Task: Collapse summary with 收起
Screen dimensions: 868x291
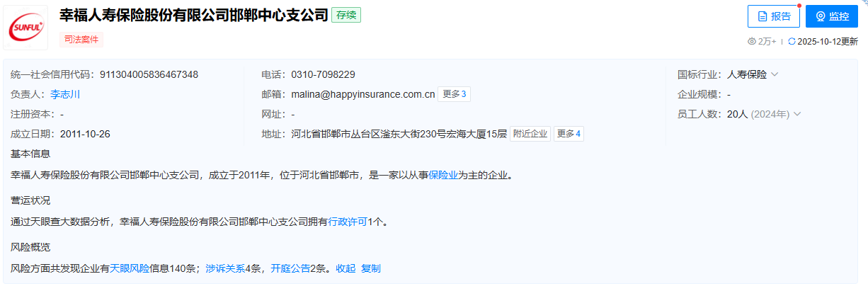Action: pyautogui.click(x=346, y=268)
